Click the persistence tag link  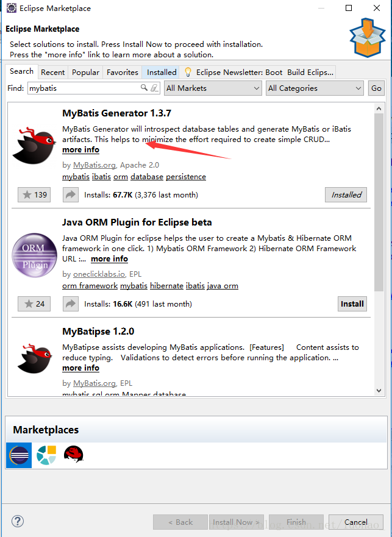(x=186, y=177)
